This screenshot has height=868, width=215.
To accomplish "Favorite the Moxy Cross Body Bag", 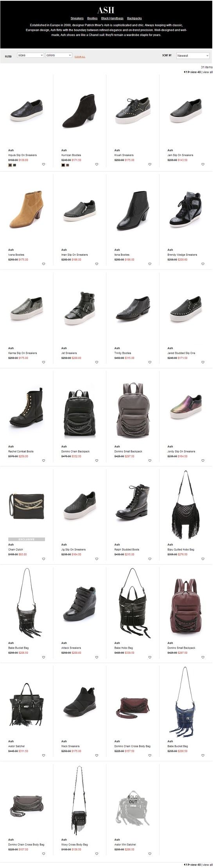I will tap(97, 854).
